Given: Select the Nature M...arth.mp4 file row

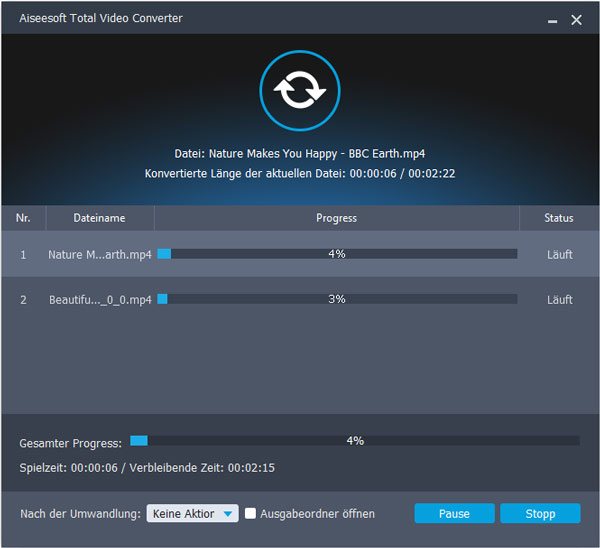Looking at the screenshot, I should [99, 255].
